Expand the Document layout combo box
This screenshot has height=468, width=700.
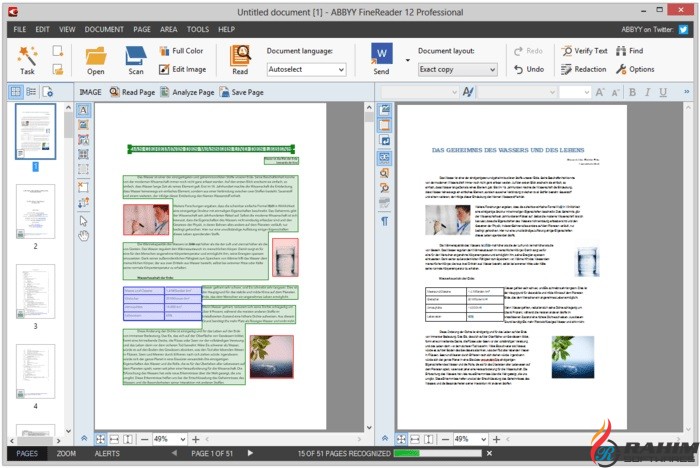(455, 70)
